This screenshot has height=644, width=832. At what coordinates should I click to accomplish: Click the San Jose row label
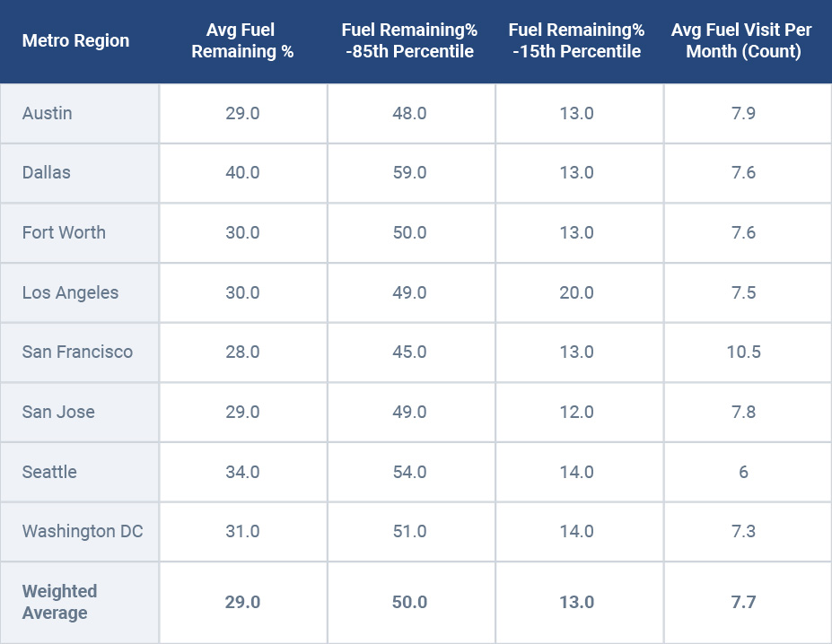click(58, 412)
